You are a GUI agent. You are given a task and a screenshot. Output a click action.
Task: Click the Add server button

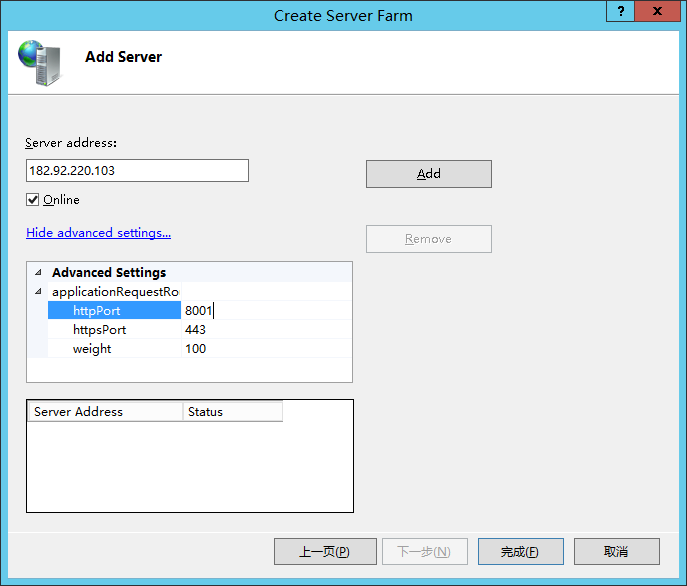pyautogui.click(x=428, y=174)
